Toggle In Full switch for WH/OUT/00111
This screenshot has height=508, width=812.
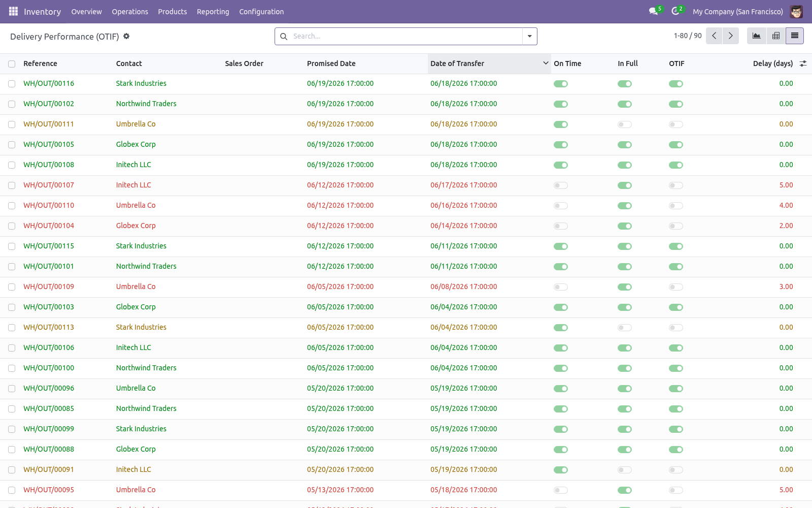(625, 124)
